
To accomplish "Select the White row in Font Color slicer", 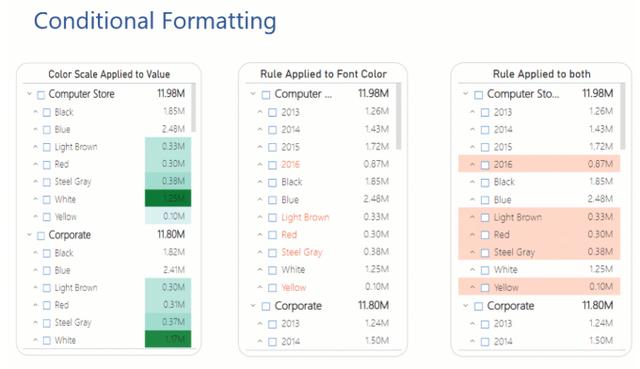I will pyautogui.click(x=321, y=270).
